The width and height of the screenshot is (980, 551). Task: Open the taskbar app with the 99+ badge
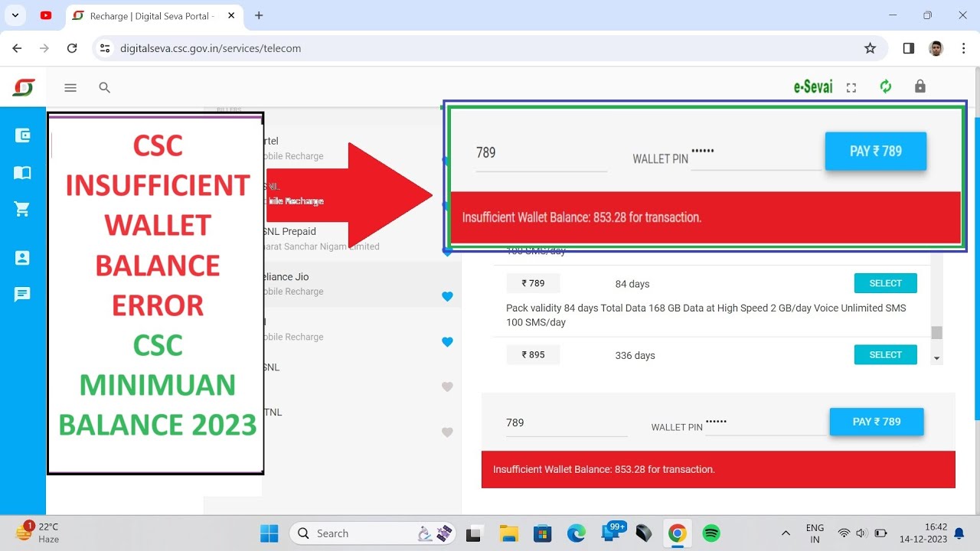click(612, 533)
